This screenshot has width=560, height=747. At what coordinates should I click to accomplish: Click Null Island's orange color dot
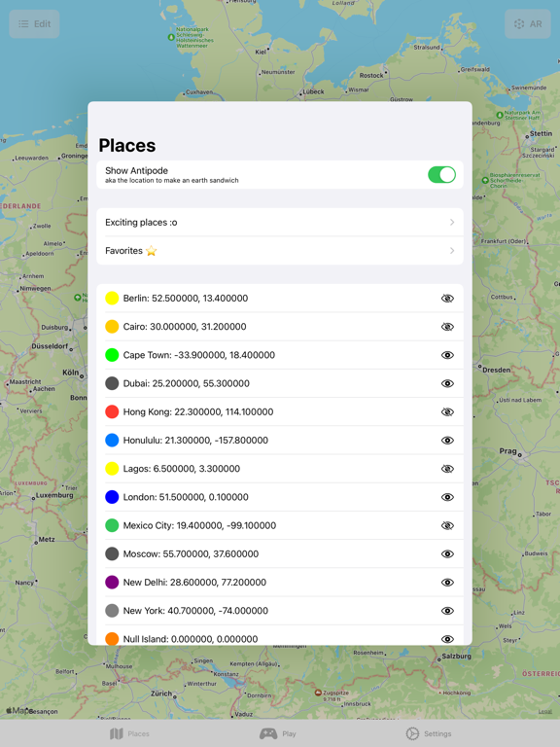coord(112,639)
